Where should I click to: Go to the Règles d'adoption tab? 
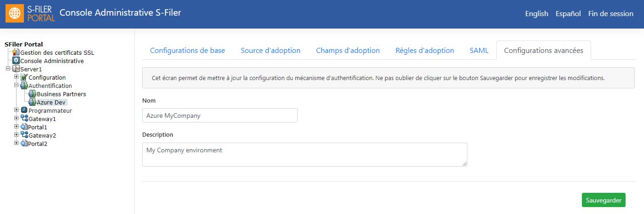point(425,51)
